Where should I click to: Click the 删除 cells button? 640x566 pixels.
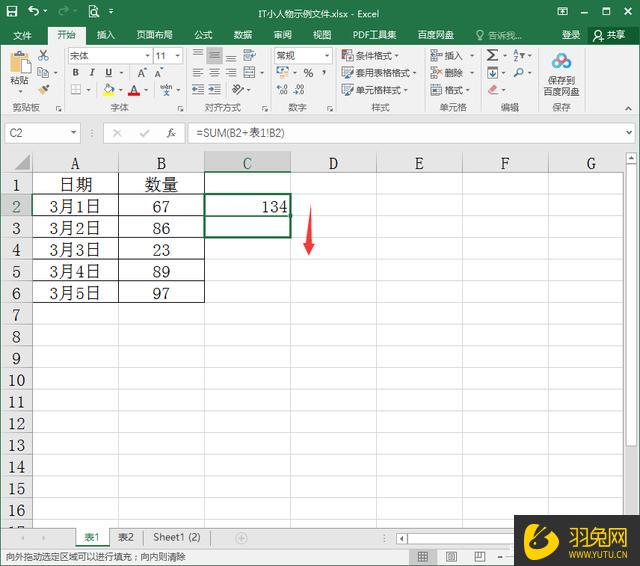coord(447,73)
